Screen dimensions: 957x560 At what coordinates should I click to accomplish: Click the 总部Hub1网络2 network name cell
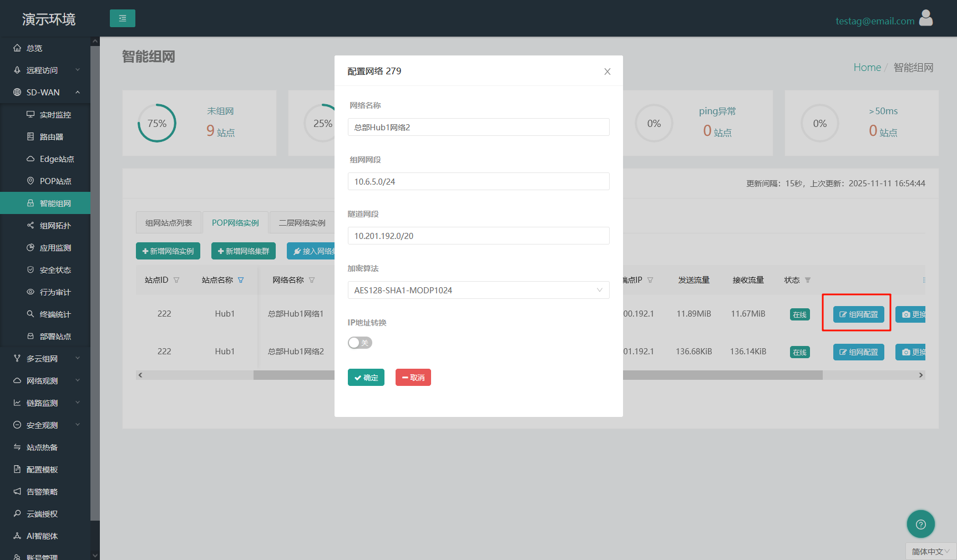tap(296, 352)
